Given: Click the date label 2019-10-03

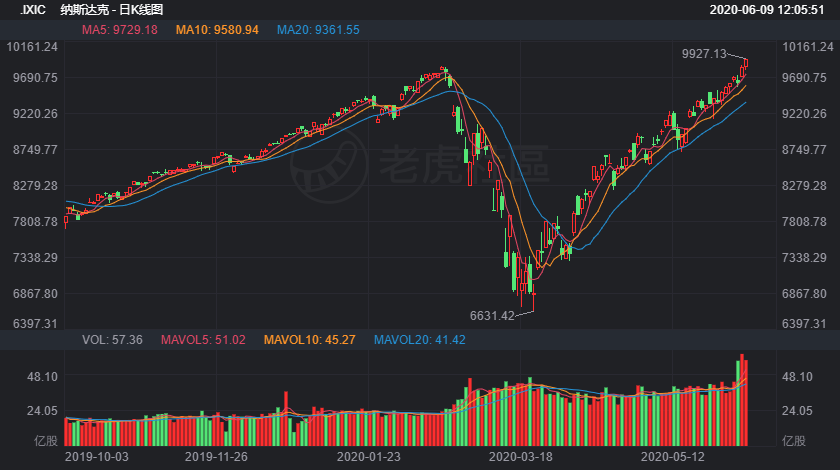Looking at the screenshot, I should pyautogui.click(x=96, y=457).
